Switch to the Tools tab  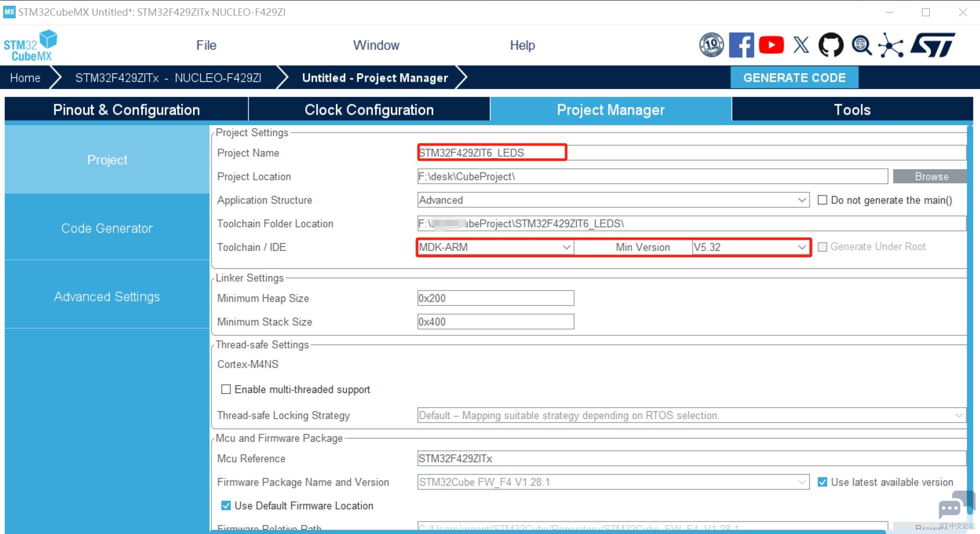click(x=852, y=109)
